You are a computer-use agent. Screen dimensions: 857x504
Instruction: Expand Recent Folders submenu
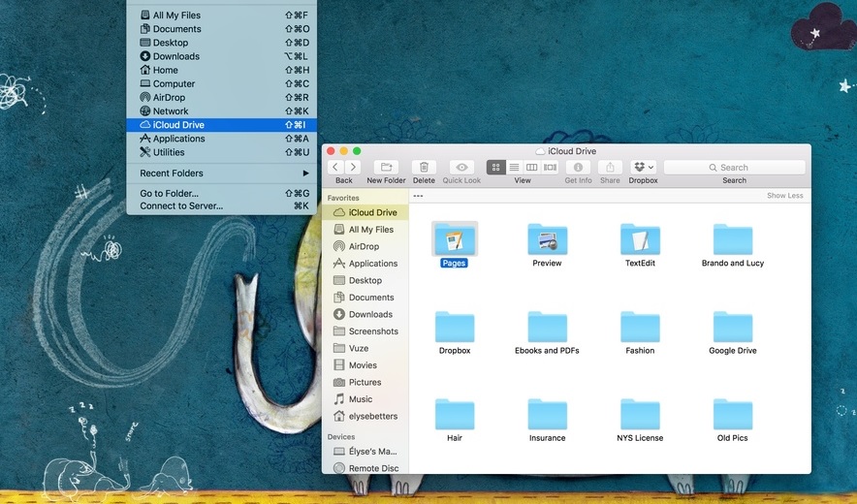pos(221,173)
